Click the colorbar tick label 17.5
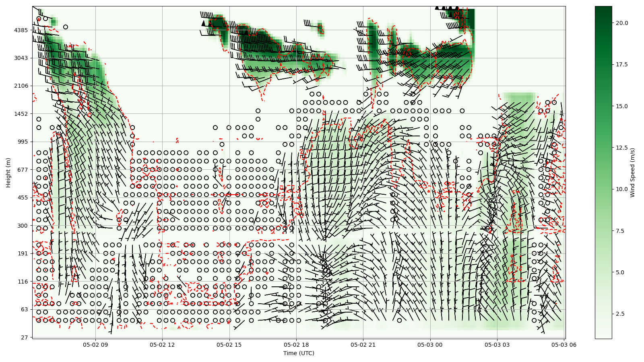 coord(621,64)
